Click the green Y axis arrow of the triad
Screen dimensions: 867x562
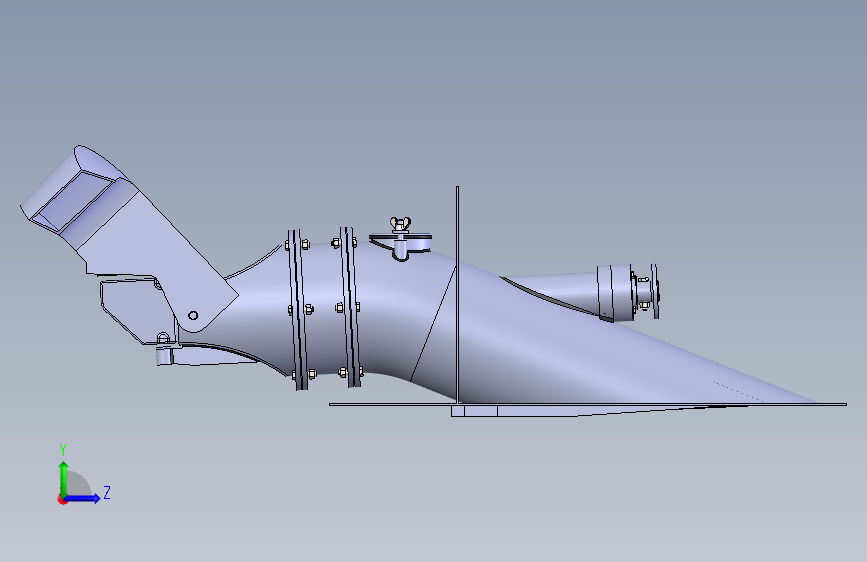(x=64, y=478)
